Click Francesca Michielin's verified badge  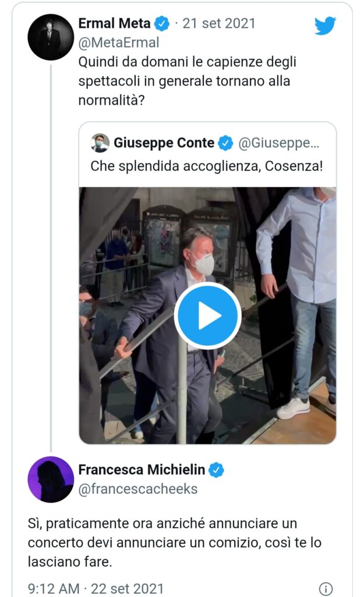pyautogui.click(x=217, y=470)
